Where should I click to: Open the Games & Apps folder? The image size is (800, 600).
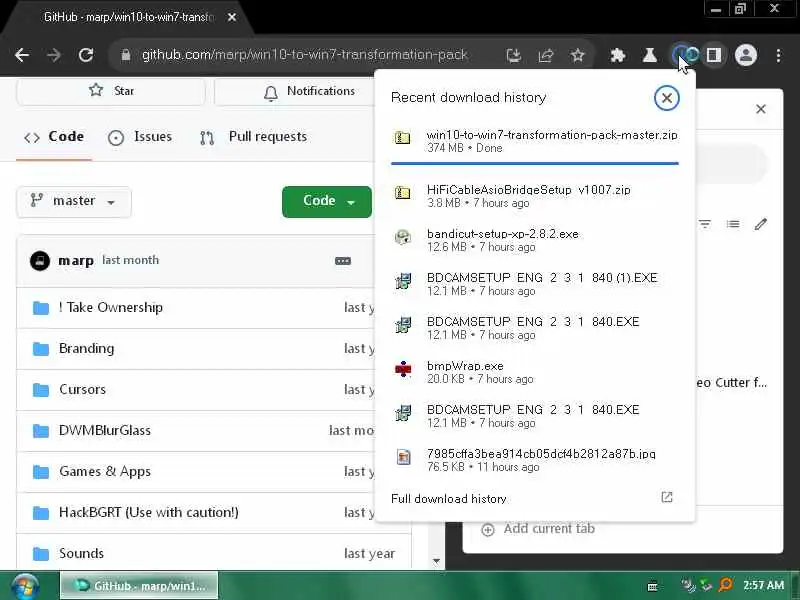(105, 471)
